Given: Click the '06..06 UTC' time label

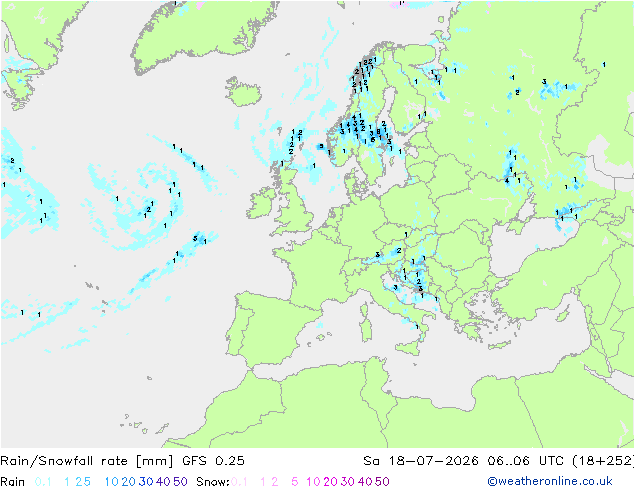Looking at the screenshot, I should [526, 461].
